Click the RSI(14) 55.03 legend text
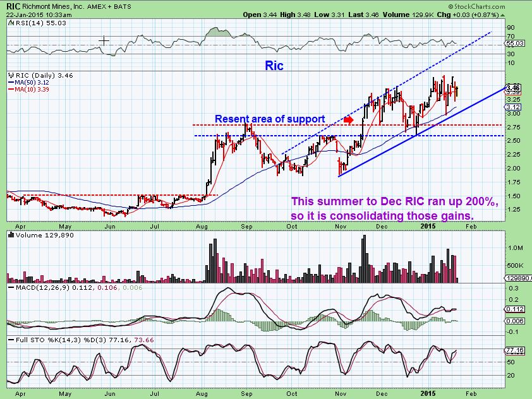The width and height of the screenshot is (532, 399). 40,23
